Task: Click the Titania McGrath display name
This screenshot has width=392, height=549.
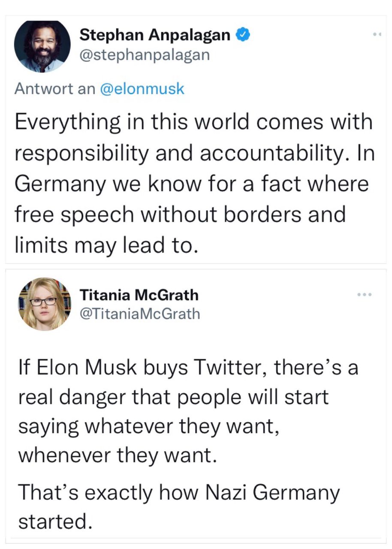Action: (x=139, y=295)
